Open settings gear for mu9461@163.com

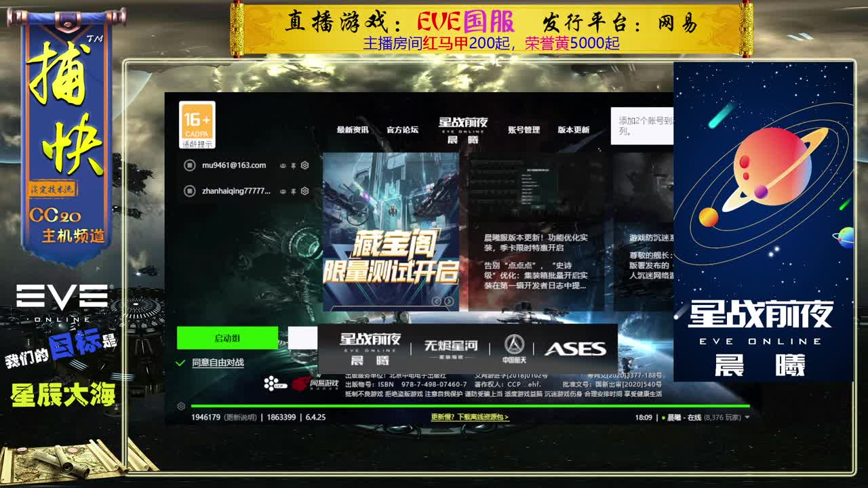tap(304, 165)
